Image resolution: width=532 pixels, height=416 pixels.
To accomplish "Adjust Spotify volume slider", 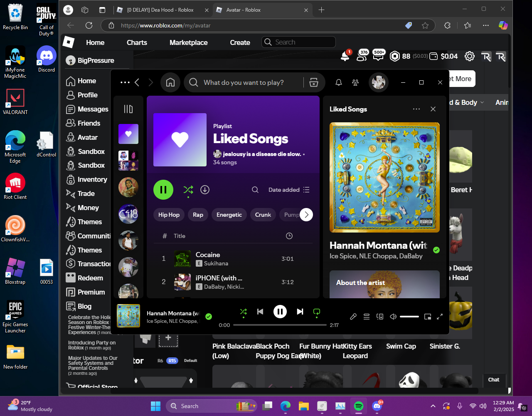I will click(x=409, y=317).
